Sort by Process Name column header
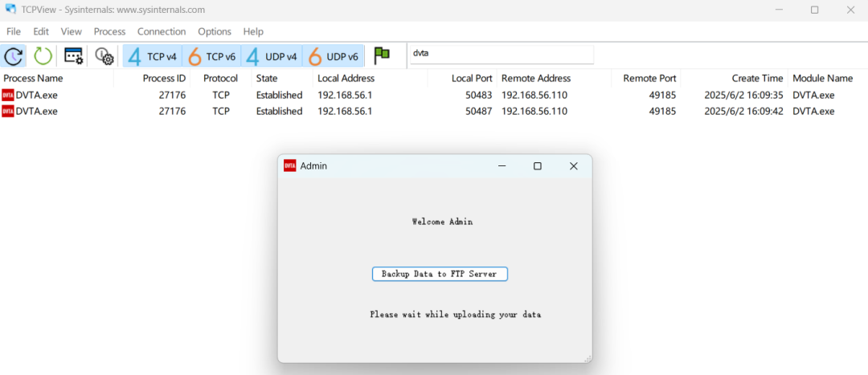Image resolution: width=868 pixels, height=375 pixels. [x=57, y=78]
